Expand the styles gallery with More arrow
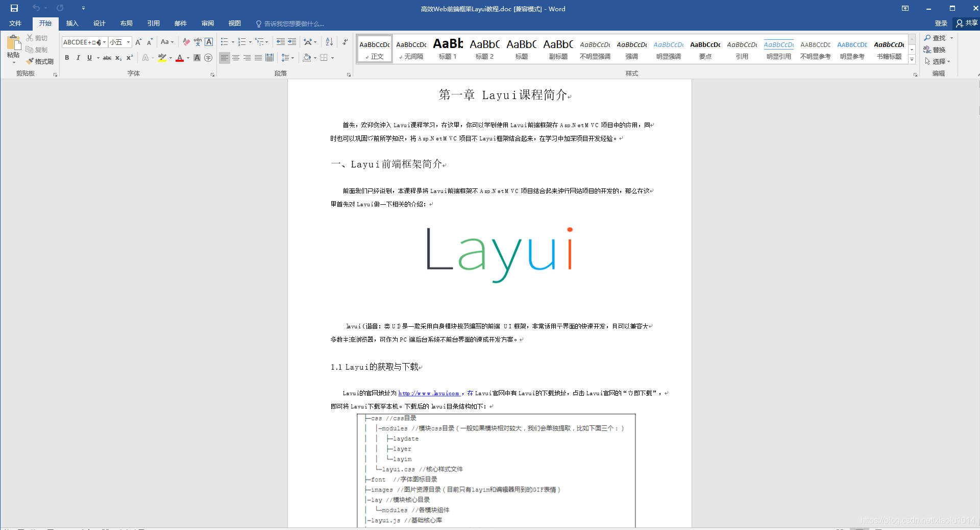Image resolution: width=980 pixels, height=530 pixels. pyautogui.click(x=912, y=60)
